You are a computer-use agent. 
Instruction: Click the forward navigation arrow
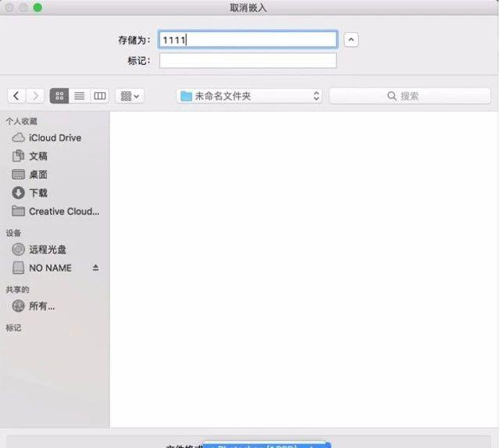tap(35, 96)
